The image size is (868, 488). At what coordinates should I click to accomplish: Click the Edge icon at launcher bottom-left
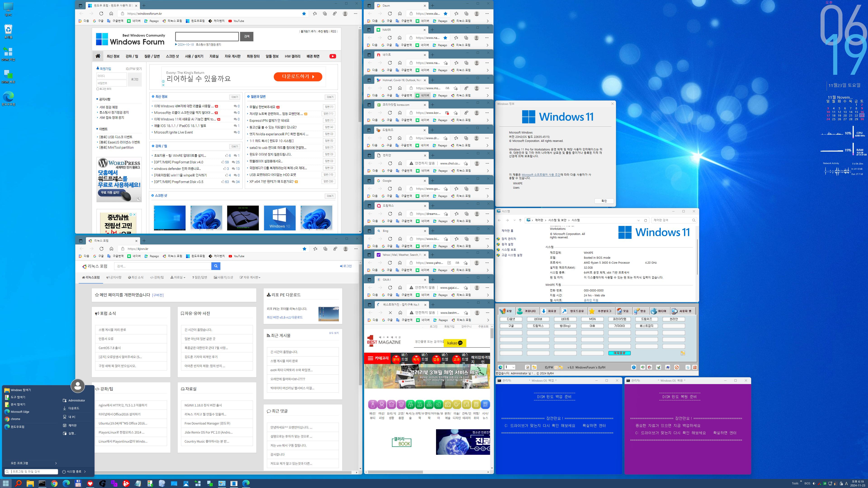pos(500,367)
